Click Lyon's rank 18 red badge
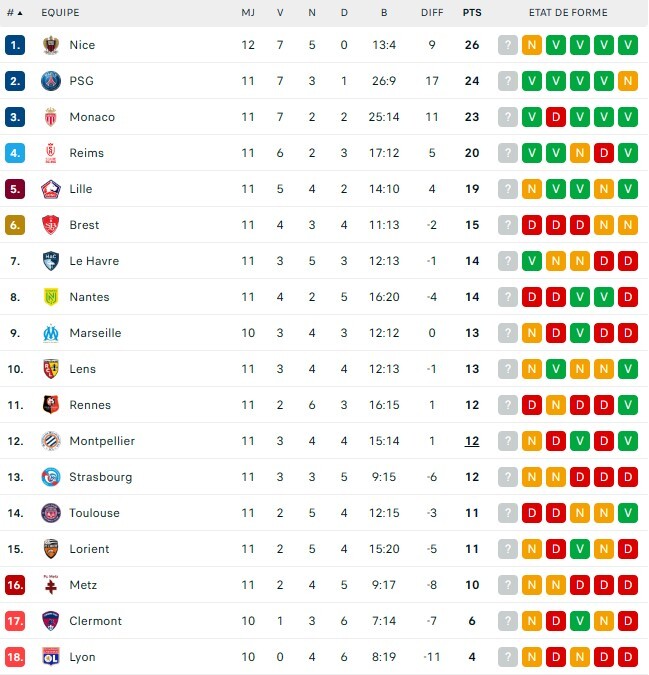The image size is (649, 675). click(x=15, y=657)
